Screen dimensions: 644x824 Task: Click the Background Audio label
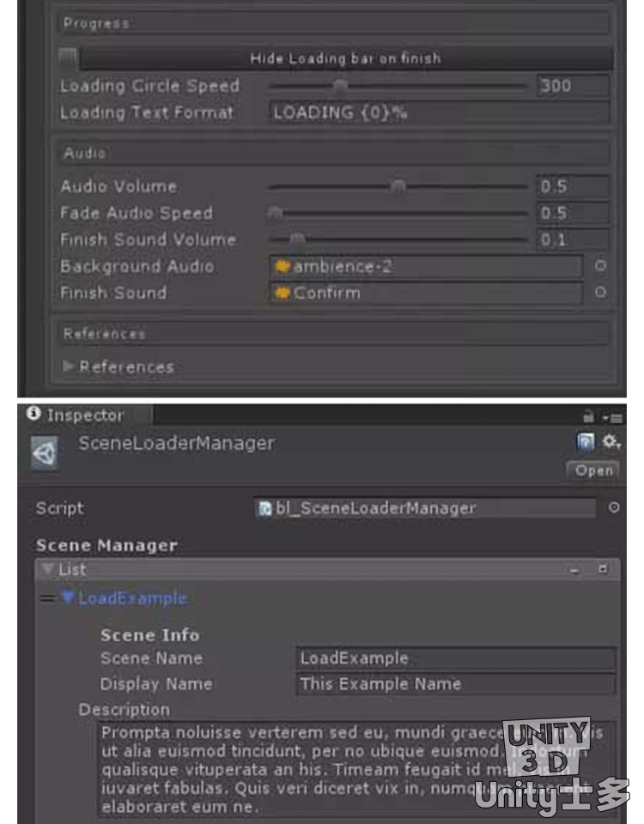[x=137, y=266]
